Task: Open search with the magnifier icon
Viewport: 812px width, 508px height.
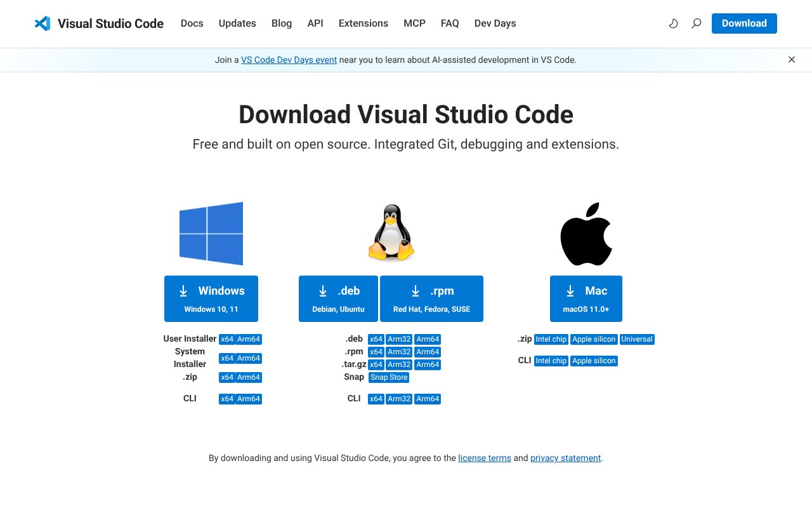Action: 696,23
